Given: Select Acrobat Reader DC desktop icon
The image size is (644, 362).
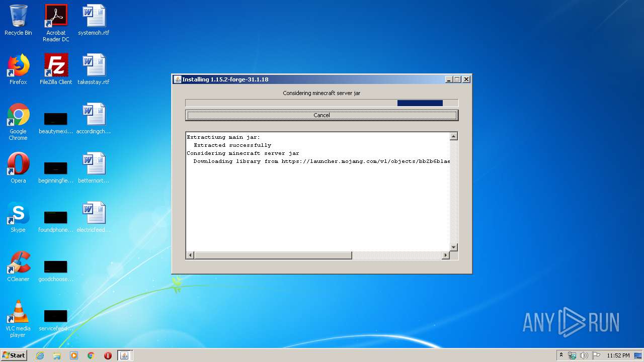Looking at the screenshot, I should 56,23.
